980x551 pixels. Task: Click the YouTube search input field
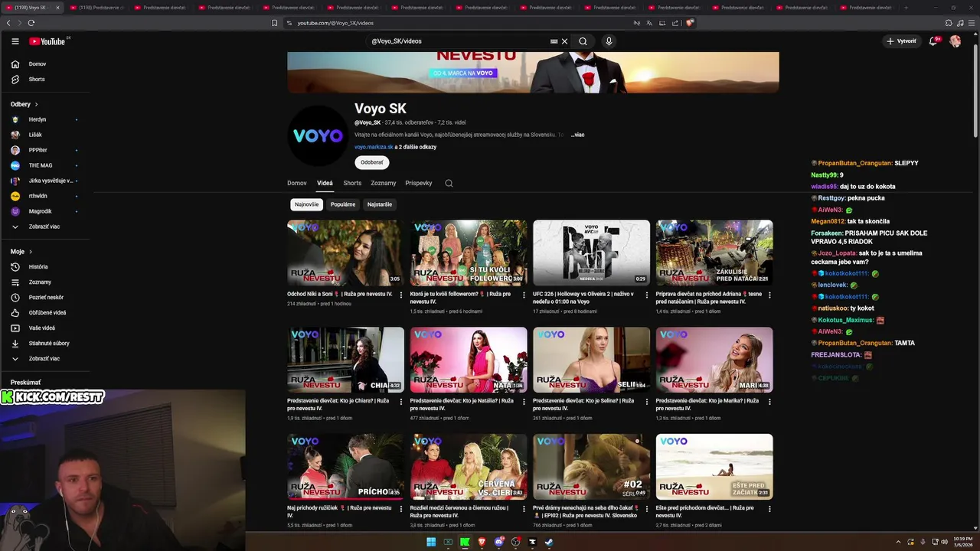point(459,41)
